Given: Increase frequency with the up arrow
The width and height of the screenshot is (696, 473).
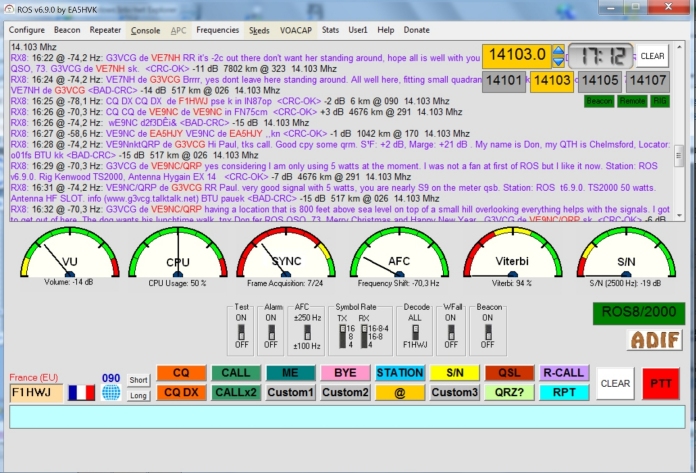Looking at the screenshot, I should (559, 49).
